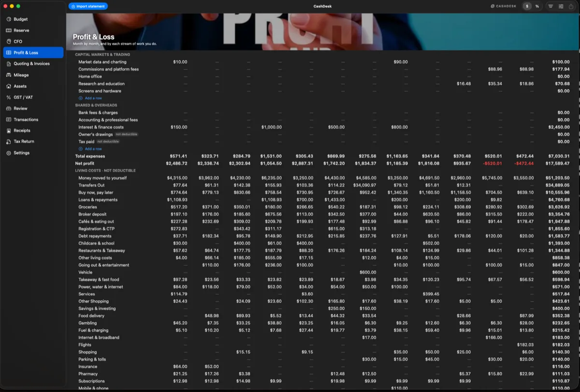Click the 'not deductible' tag on Tax paid

[108, 142]
